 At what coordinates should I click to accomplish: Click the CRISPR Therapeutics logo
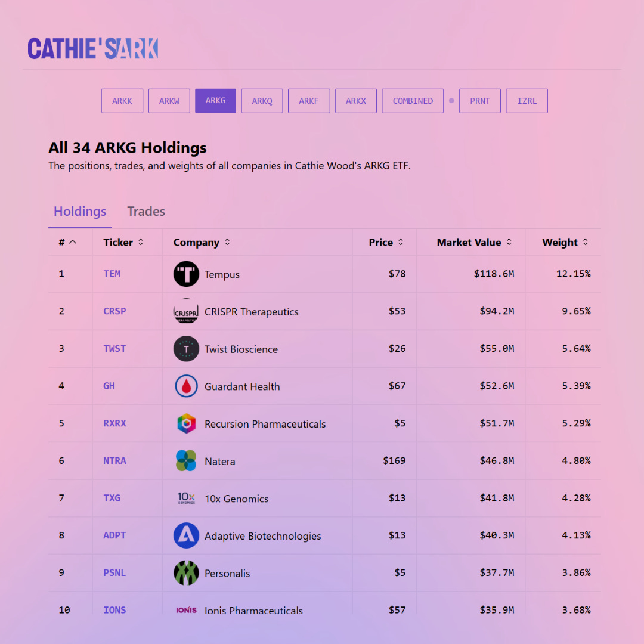(186, 311)
